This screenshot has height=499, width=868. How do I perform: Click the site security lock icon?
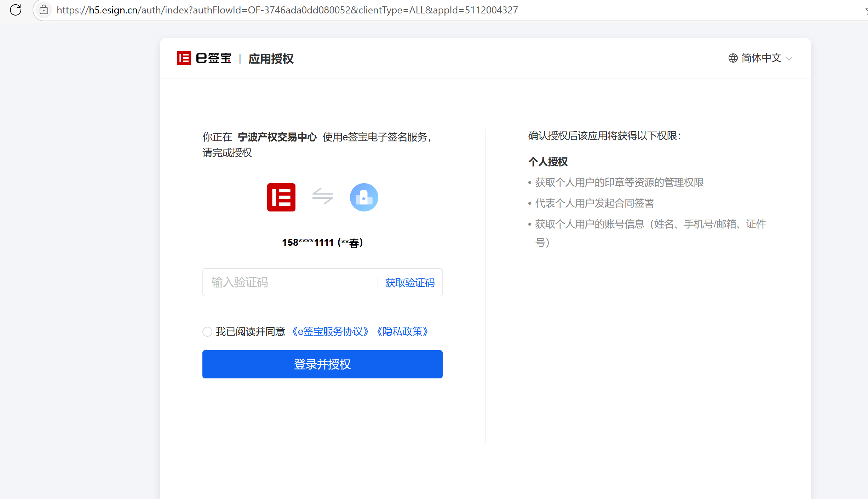(x=44, y=10)
